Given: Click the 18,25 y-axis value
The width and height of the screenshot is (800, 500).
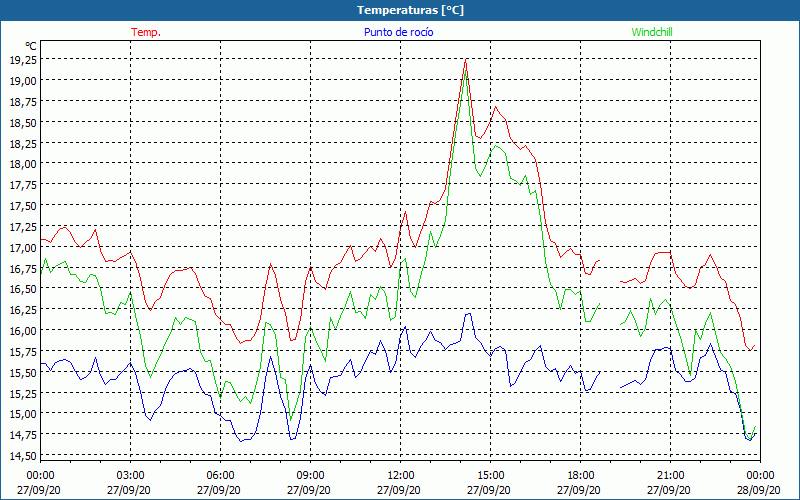Looking at the screenshot, I should tap(23, 143).
